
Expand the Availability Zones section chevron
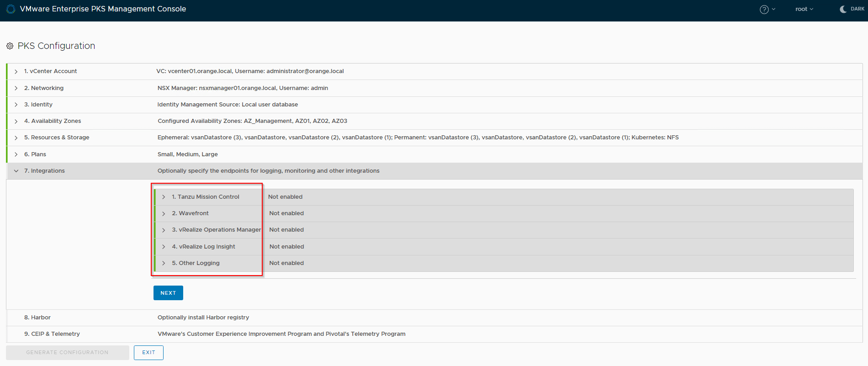pos(16,121)
